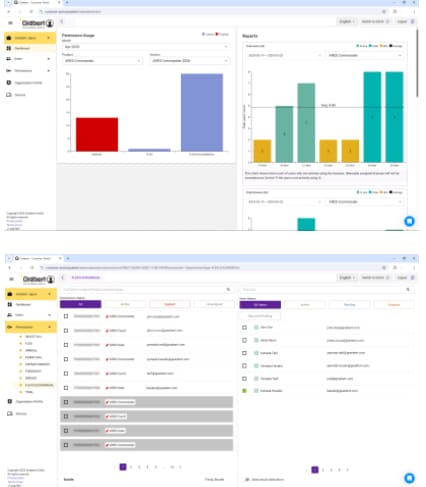Uncheck the green checked user checkbox
426x487 pixels.
point(244,391)
